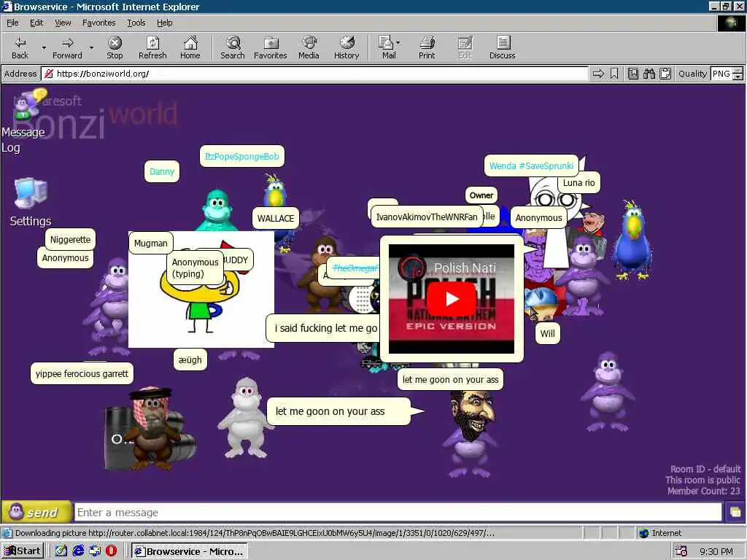Click the WALLACE name tag
The image size is (747, 560).
[275, 219]
